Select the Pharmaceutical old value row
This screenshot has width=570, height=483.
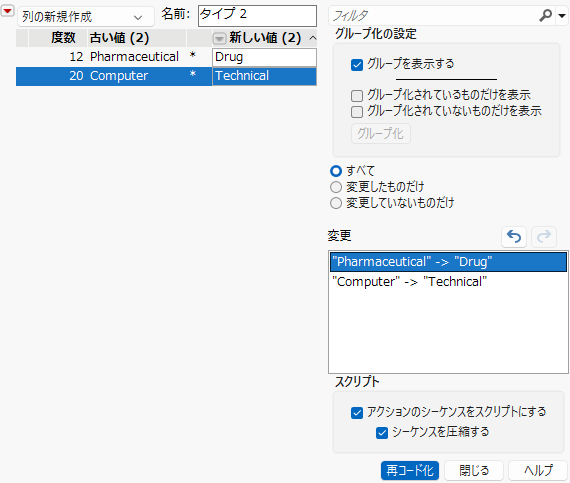(x=134, y=57)
